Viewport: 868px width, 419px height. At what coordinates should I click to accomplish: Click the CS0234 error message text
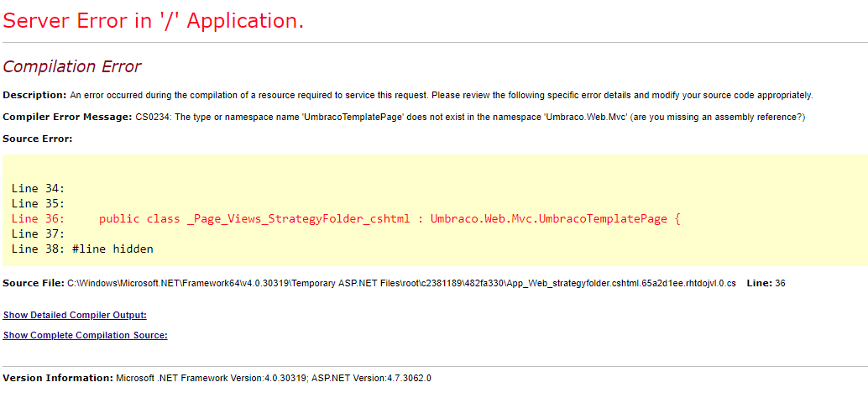[470, 118]
